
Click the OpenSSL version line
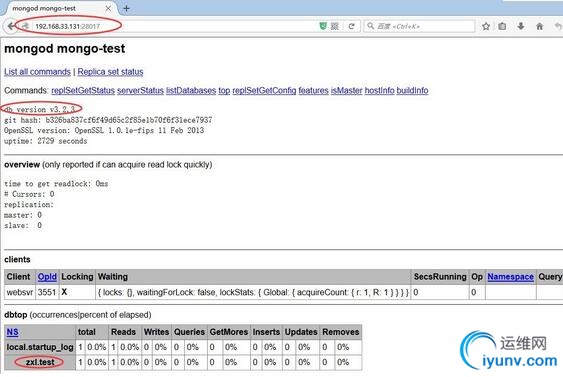104,130
